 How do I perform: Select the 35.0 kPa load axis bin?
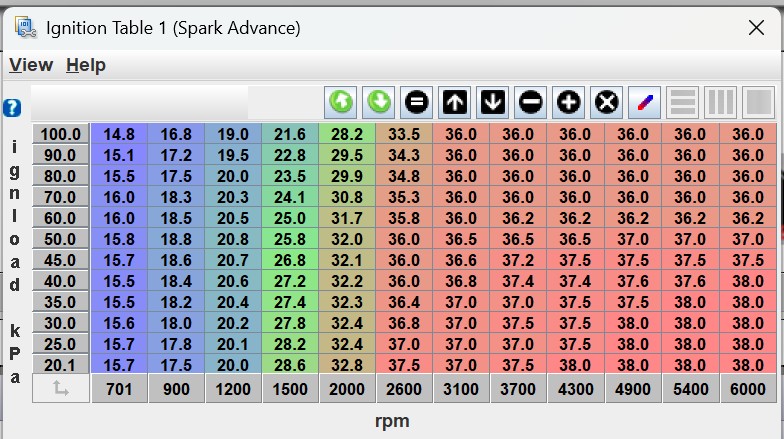pyautogui.click(x=60, y=302)
